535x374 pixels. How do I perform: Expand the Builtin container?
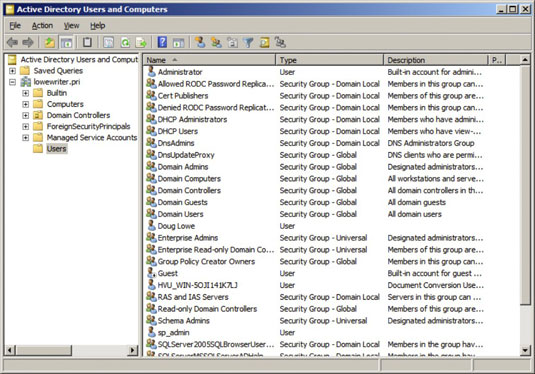click(x=26, y=93)
